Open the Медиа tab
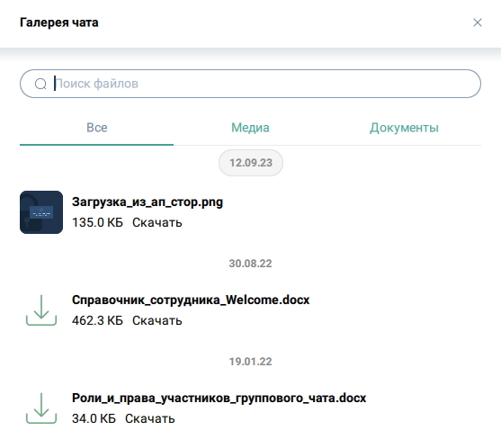Image resolution: width=501 pixels, height=448 pixels. click(x=250, y=128)
